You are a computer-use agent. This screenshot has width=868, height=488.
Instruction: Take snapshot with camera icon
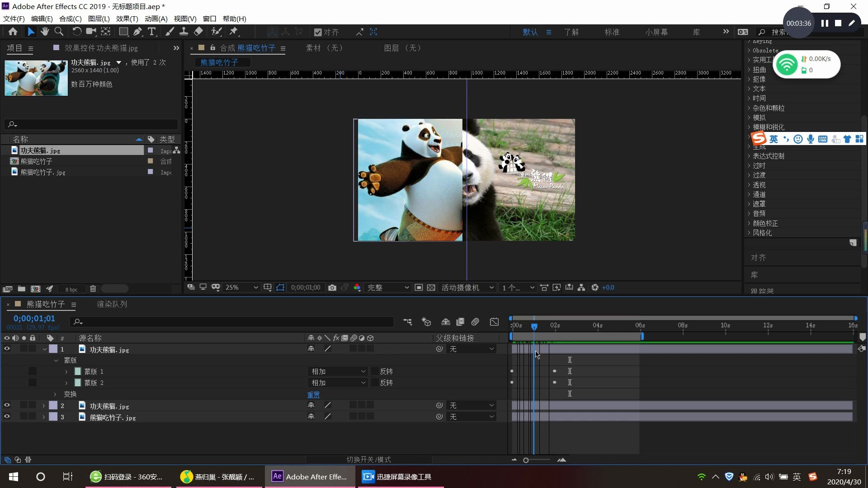[x=332, y=288]
